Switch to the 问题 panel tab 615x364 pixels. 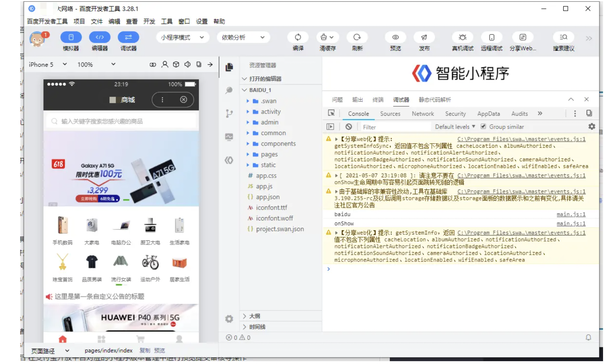point(337,100)
